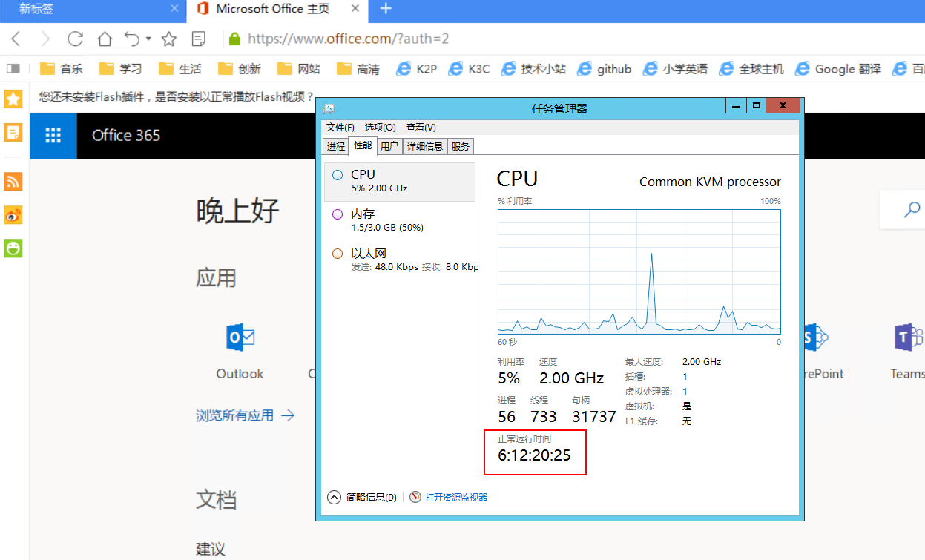
Task: Open the 文件(F) menu in Task Manager
Action: pos(340,128)
